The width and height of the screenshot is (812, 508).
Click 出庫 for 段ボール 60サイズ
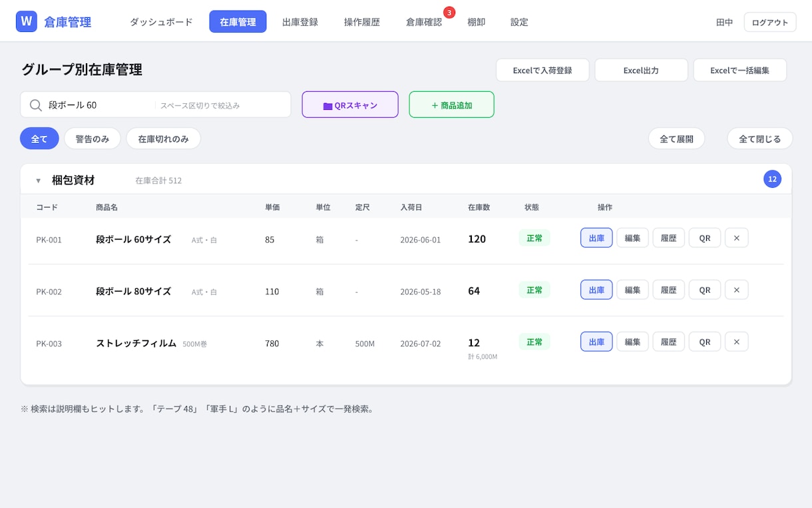point(596,238)
